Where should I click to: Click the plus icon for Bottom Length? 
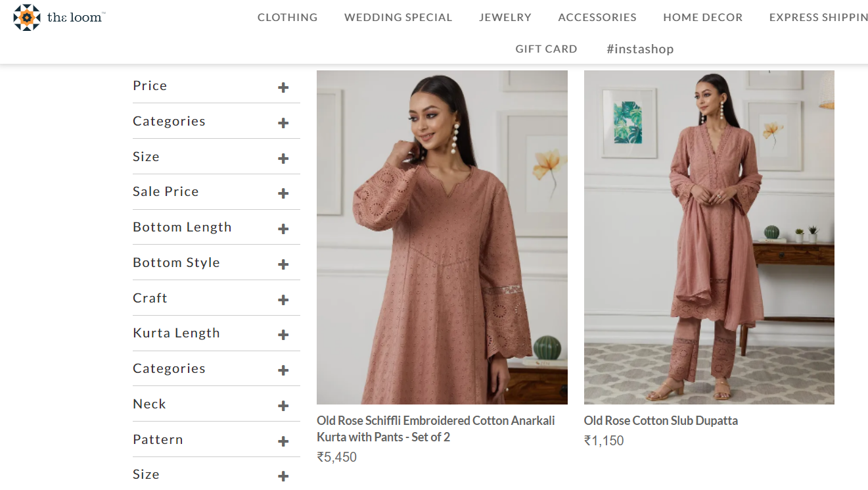point(283,229)
